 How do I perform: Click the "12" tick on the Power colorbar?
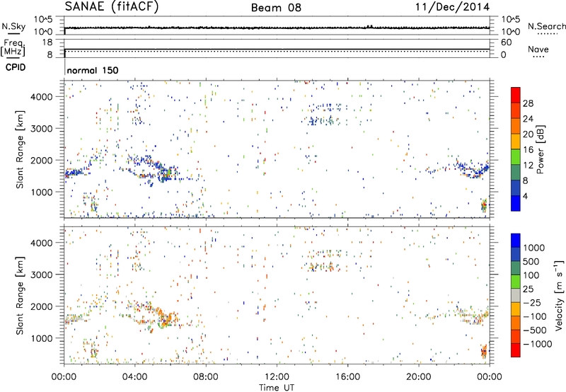click(x=528, y=166)
